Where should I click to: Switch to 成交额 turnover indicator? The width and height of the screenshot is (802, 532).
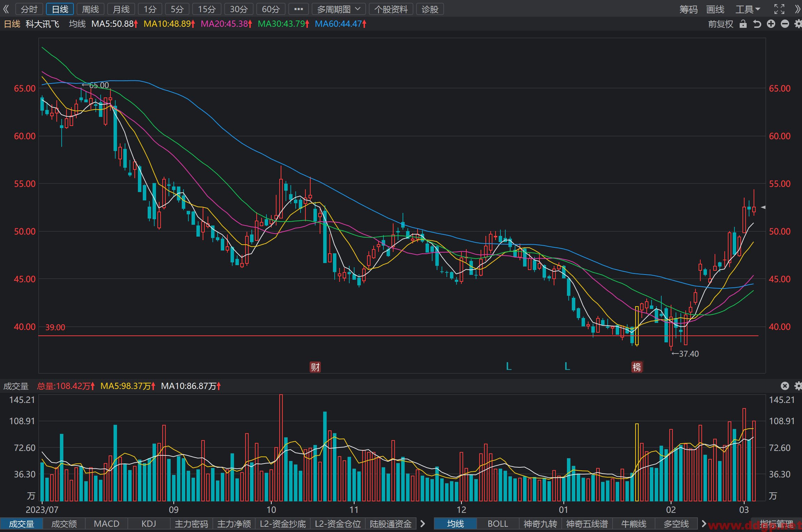(64, 524)
